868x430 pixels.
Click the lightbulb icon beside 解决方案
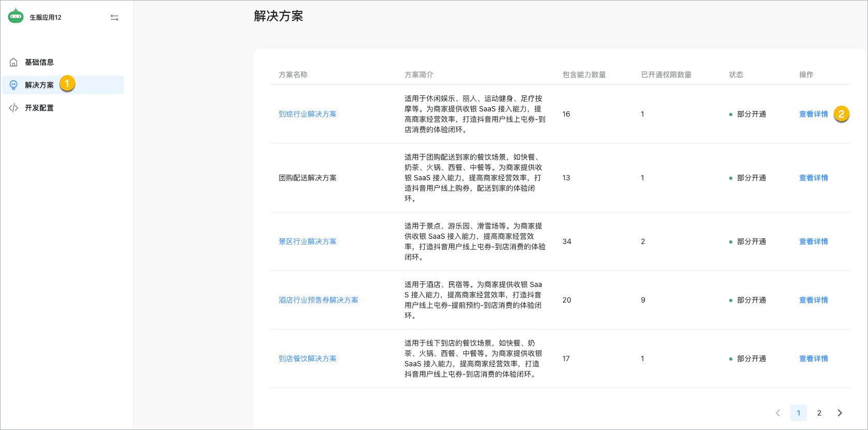tap(13, 85)
